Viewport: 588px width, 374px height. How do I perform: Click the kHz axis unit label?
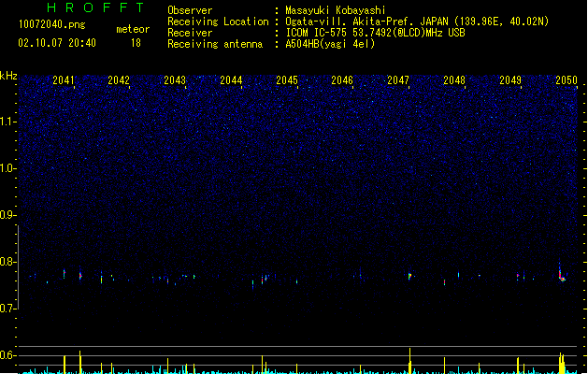[8, 76]
